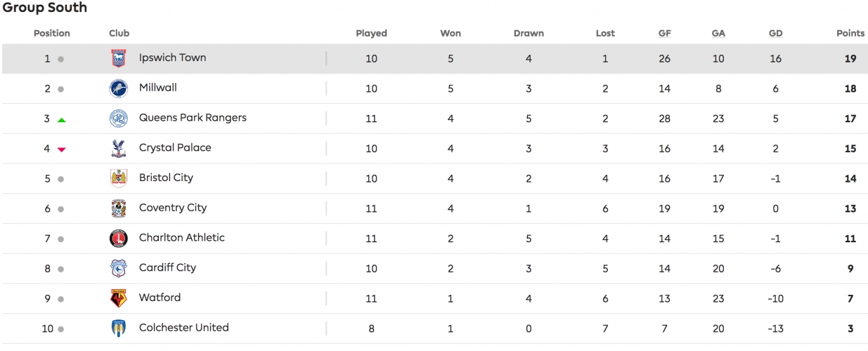The width and height of the screenshot is (868, 351).
Task: Select the Played column header
Action: tap(371, 33)
